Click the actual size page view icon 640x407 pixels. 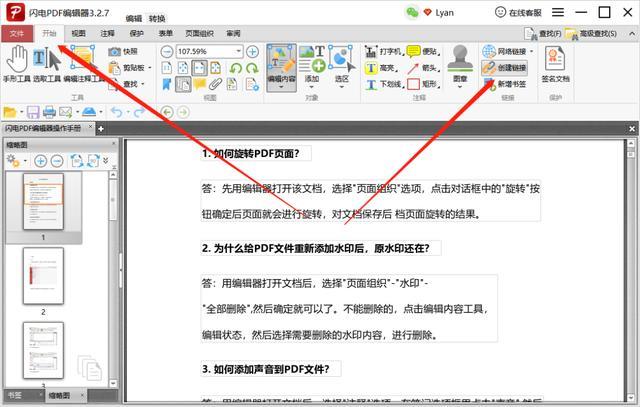[x=167, y=68]
